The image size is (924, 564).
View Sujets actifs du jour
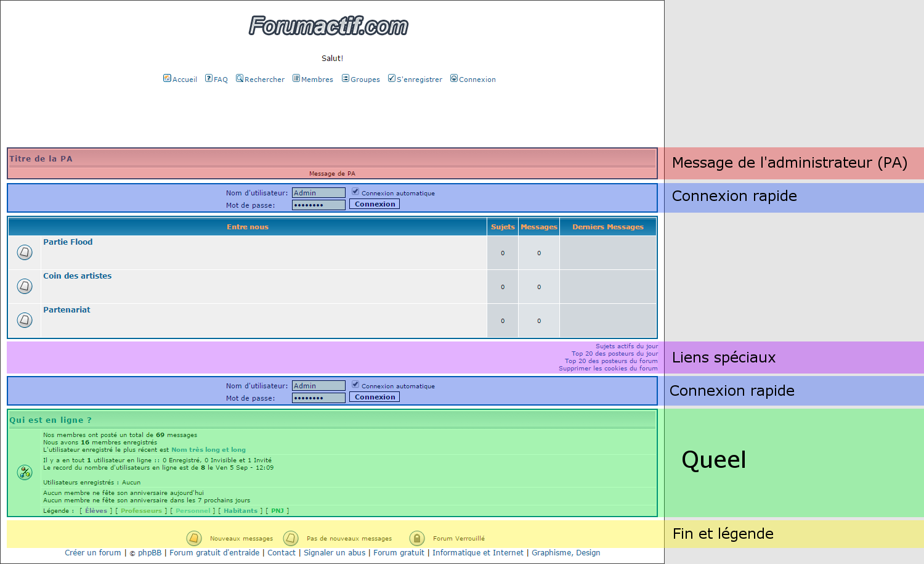(626, 346)
